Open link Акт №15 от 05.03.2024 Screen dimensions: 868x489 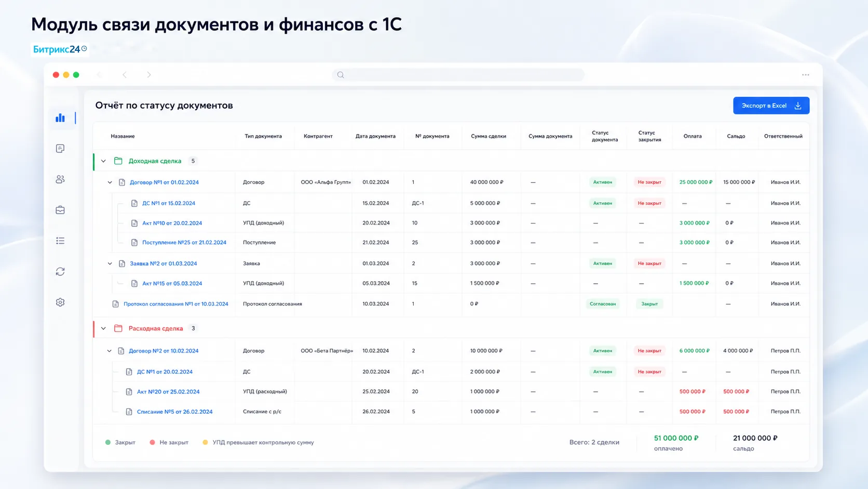coord(172,284)
